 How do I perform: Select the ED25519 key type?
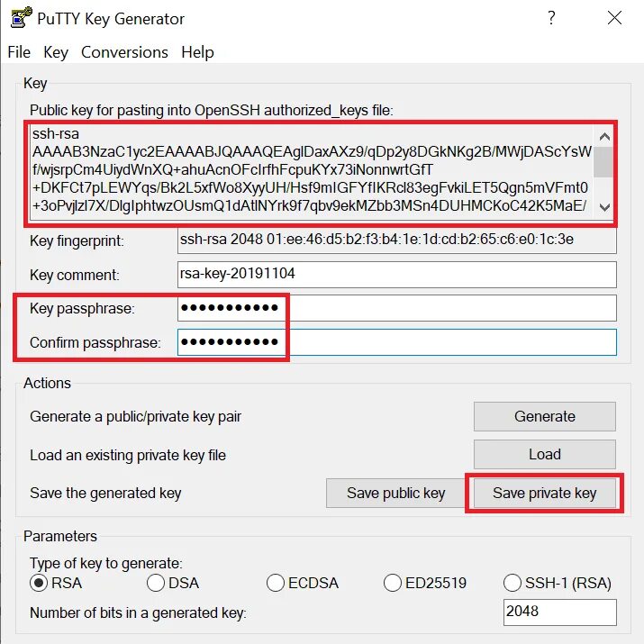point(392,583)
